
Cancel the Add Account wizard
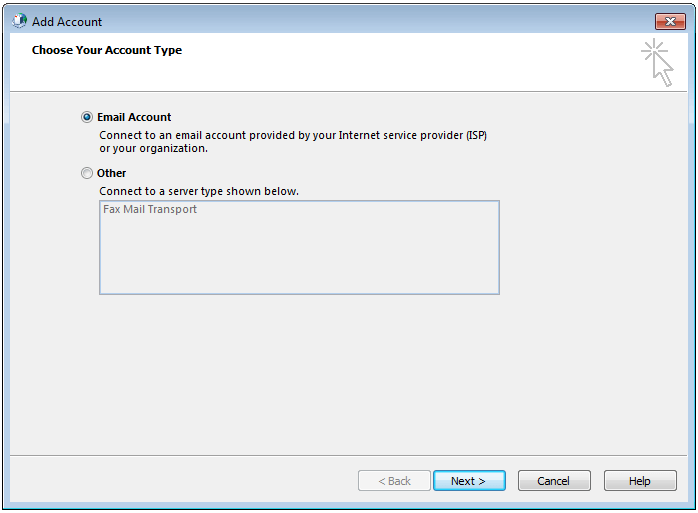click(x=554, y=481)
